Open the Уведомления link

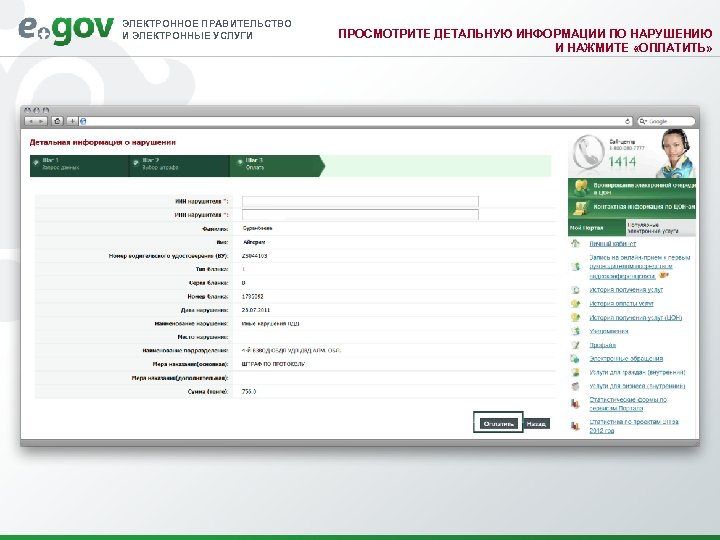pyautogui.click(x=608, y=331)
